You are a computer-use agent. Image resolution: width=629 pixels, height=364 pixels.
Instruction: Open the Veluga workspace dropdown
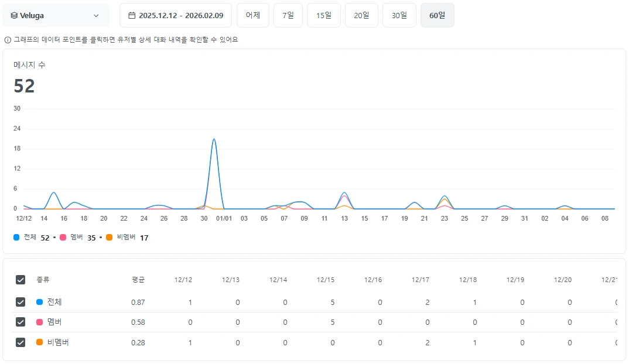coord(55,16)
